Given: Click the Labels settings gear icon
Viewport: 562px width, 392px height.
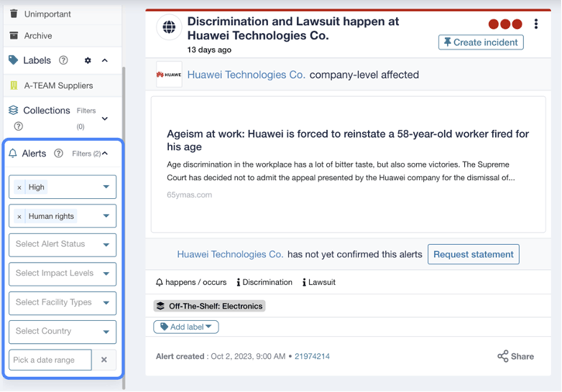Looking at the screenshot, I should point(87,61).
